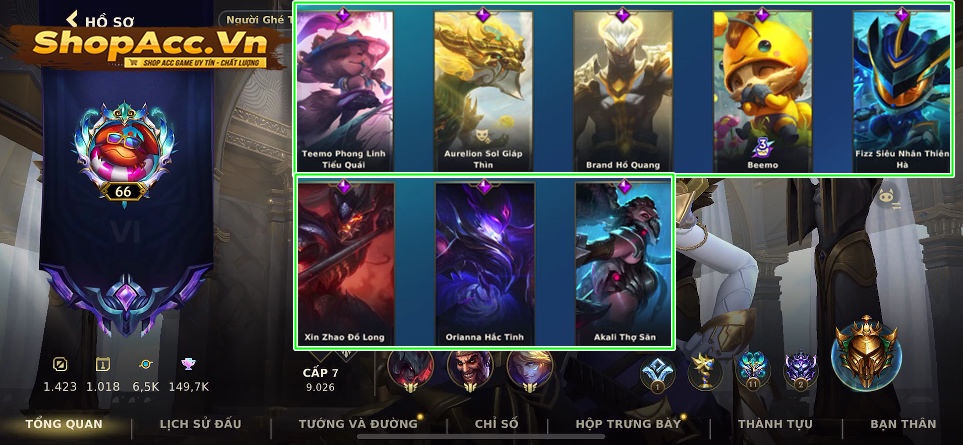The width and height of the screenshot is (963, 445).
Task: Choose the Orianna Hắc Tinh skin card
Action: (485, 264)
